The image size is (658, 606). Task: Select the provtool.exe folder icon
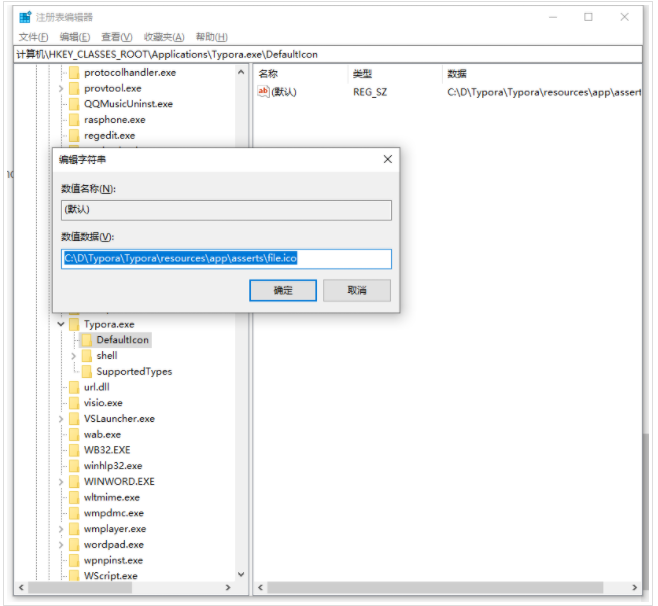coord(74,88)
